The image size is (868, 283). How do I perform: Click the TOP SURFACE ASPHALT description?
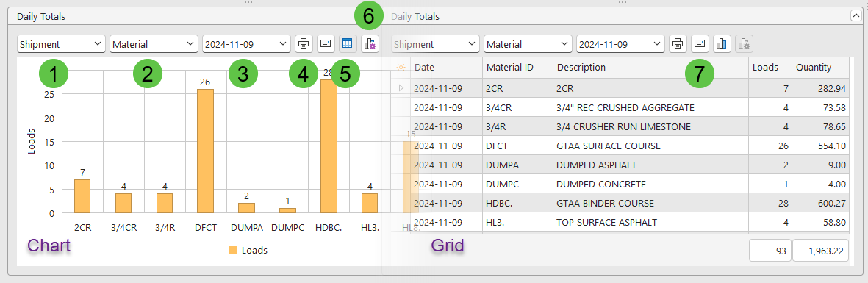point(650,223)
